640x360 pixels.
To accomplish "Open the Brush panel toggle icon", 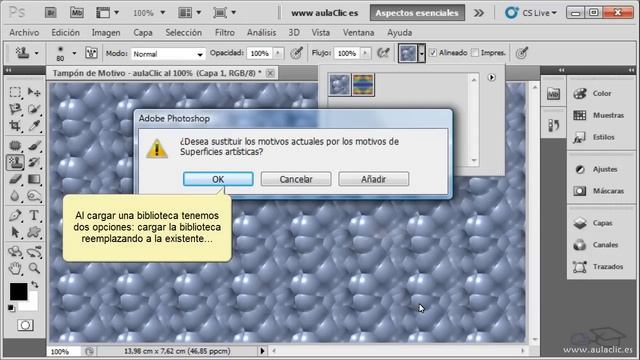I will pyautogui.click(x=91, y=53).
